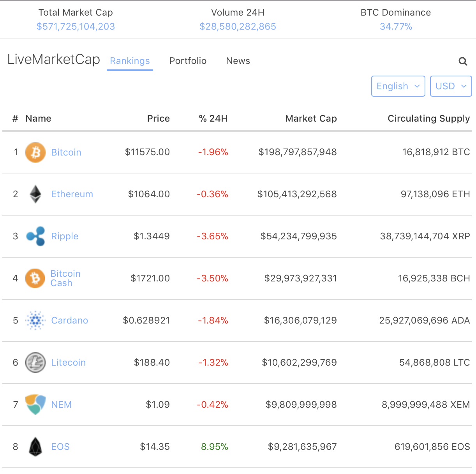Click the Ripple logo icon
Image resolution: width=476 pixels, height=474 pixels.
[x=35, y=236]
